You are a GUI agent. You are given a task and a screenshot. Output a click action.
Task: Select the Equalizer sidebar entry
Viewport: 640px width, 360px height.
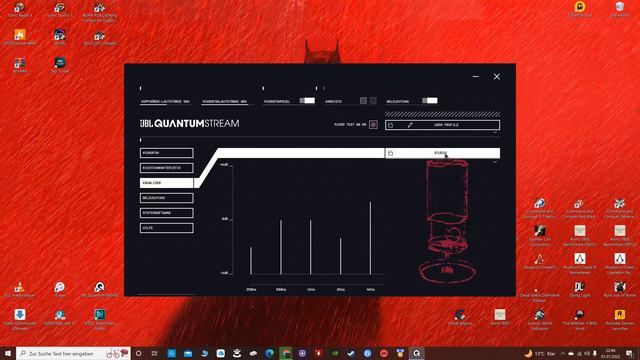[x=167, y=183]
